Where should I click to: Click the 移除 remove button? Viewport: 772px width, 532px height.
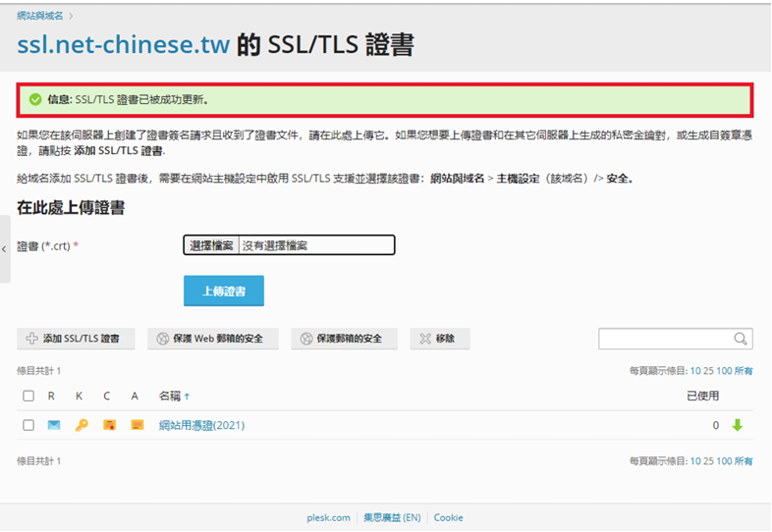[440, 339]
